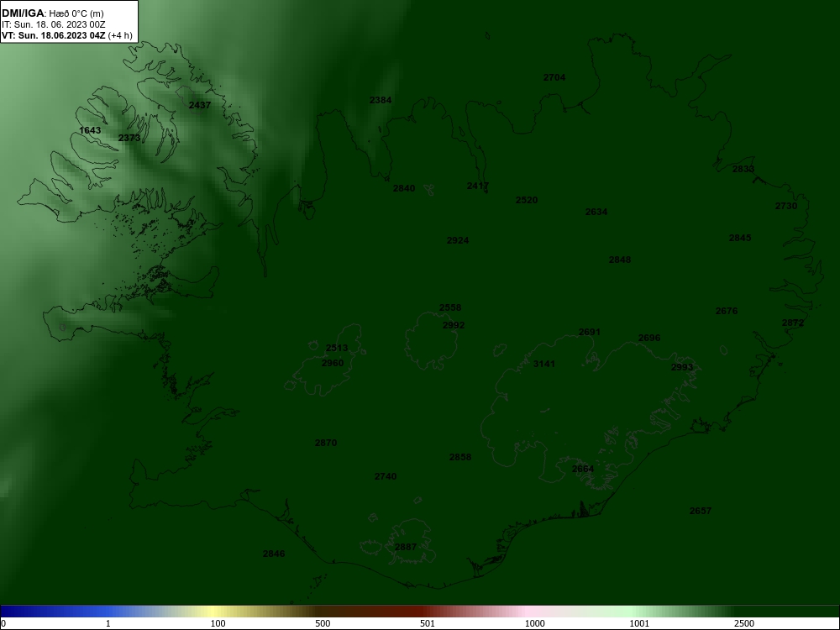The width and height of the screenshot is (840, 630).
Task: Select the 501 label on the color scale
Action: 428,623
